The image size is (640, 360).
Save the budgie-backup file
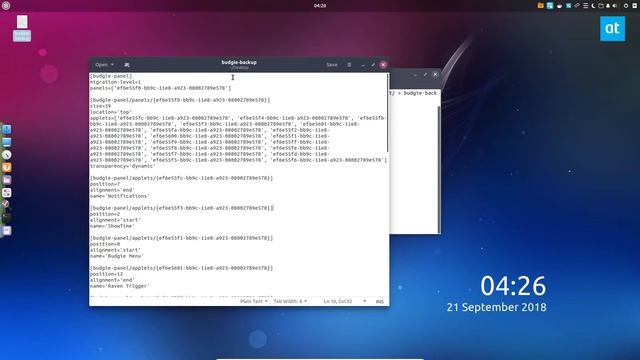coord(331,64)
